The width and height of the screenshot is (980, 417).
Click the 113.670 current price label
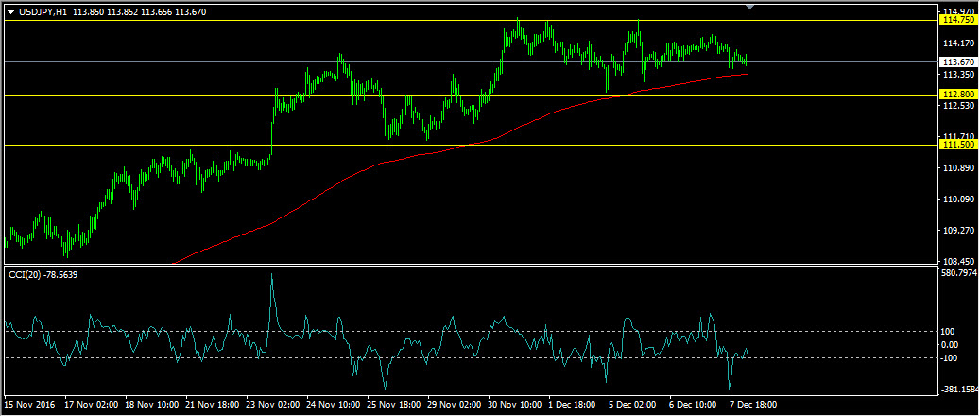(x=958, y=61)
